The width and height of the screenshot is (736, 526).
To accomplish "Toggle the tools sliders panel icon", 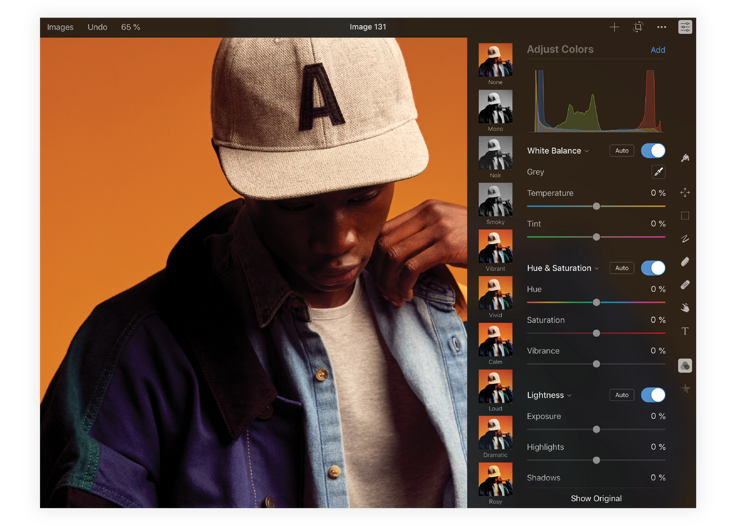I will tap(685, 27).
